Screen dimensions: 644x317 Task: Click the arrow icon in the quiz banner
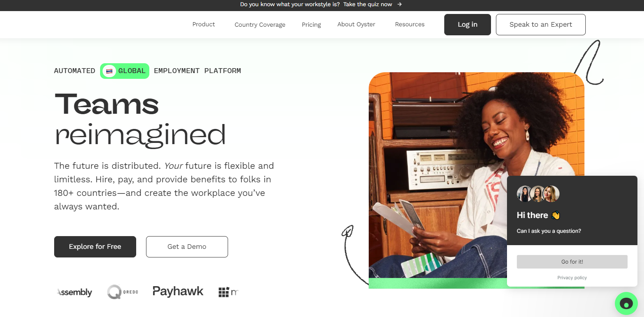coord(400,4)
